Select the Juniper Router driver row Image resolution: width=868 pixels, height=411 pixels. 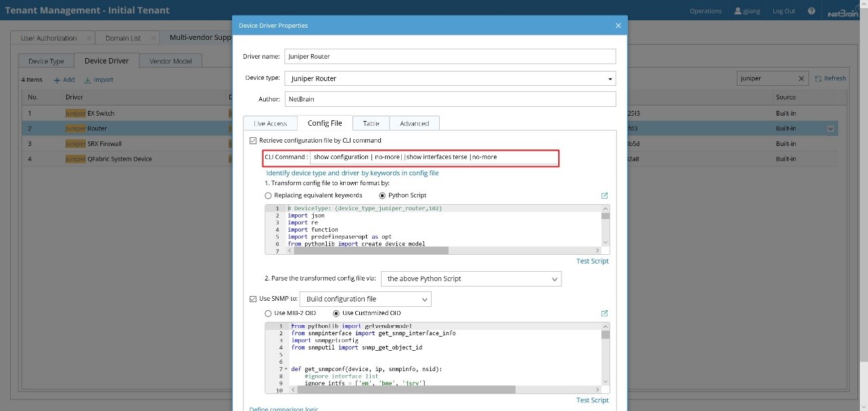430,128
